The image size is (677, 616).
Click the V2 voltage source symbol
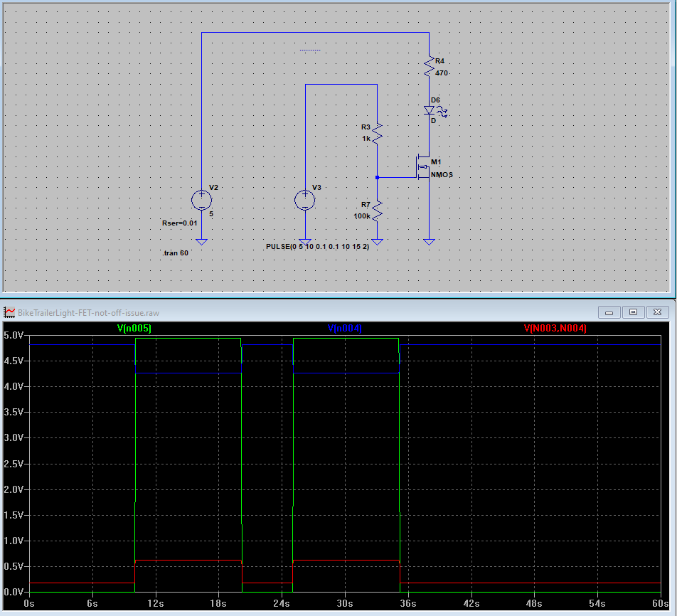point(202,201)
